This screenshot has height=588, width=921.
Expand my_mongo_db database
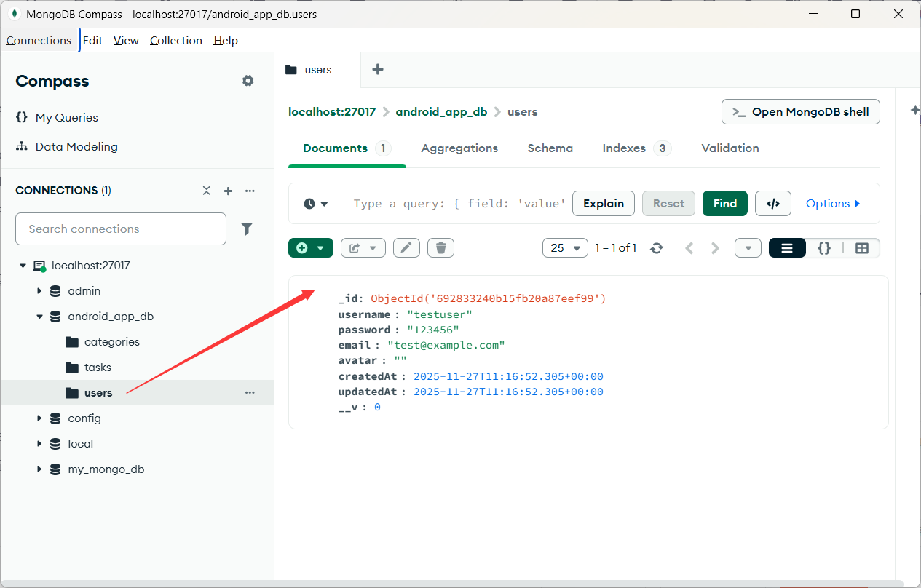(39, 469)
